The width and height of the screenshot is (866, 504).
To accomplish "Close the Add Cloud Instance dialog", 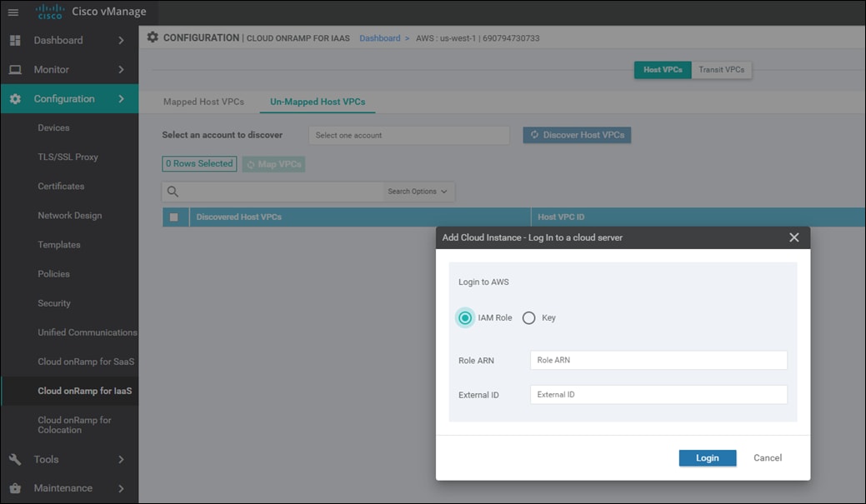I will [794, 237].
